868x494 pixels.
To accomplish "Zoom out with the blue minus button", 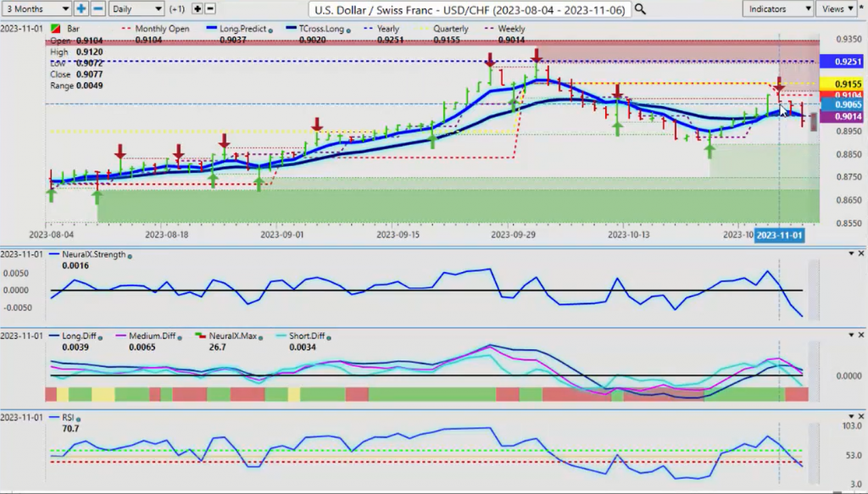I will (98, 8).
